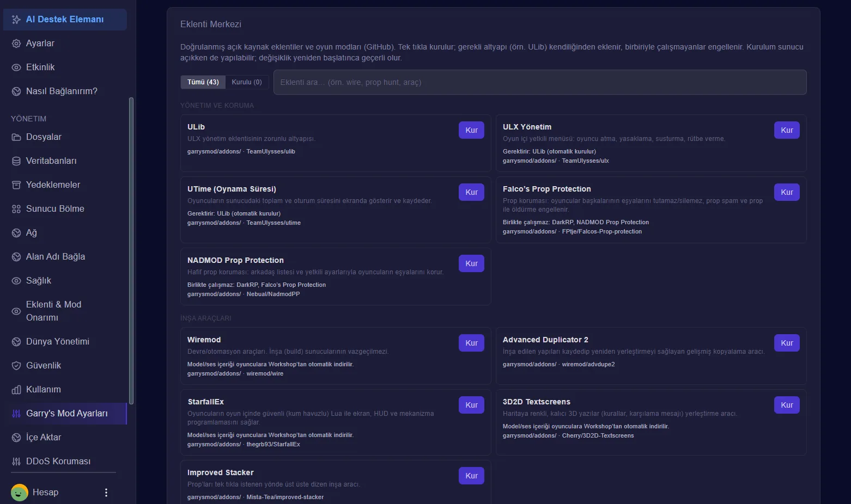This screenshot has width=851, height=504.
Task: Click the Güvenlik shield icon
Action: click(16, 366)
